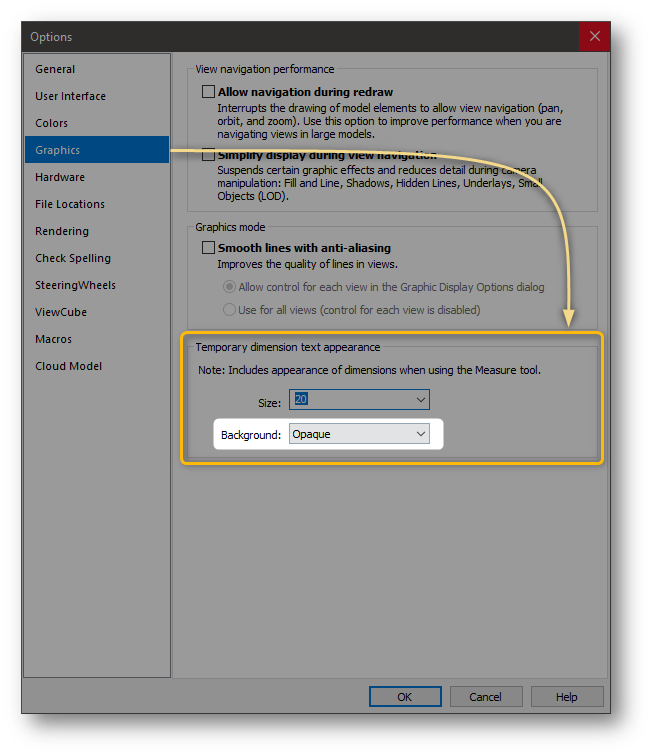Select Check Spelling in the list
This screenshot has width=653, height=756.
pos(97,258)
